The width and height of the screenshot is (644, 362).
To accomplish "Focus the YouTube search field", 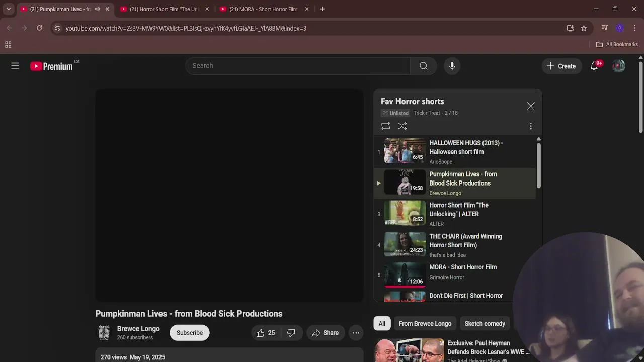I will [x=298, y=66].
